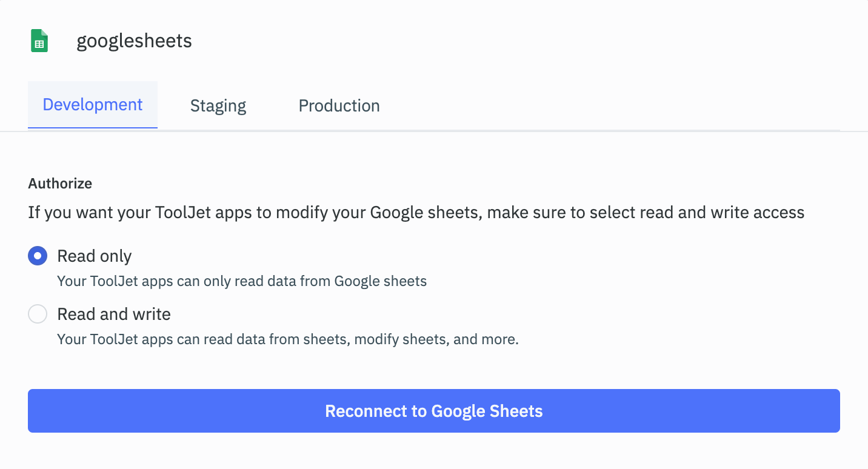This screenshot has width=868, height=469.
Task: Click the Google Sheets datasource icon
Action: 39,41
